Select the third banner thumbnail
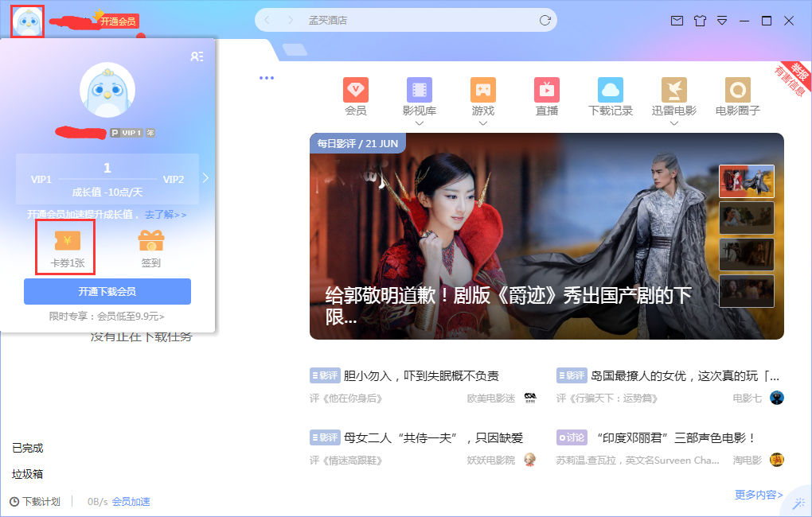 click(x=746, y=255)
